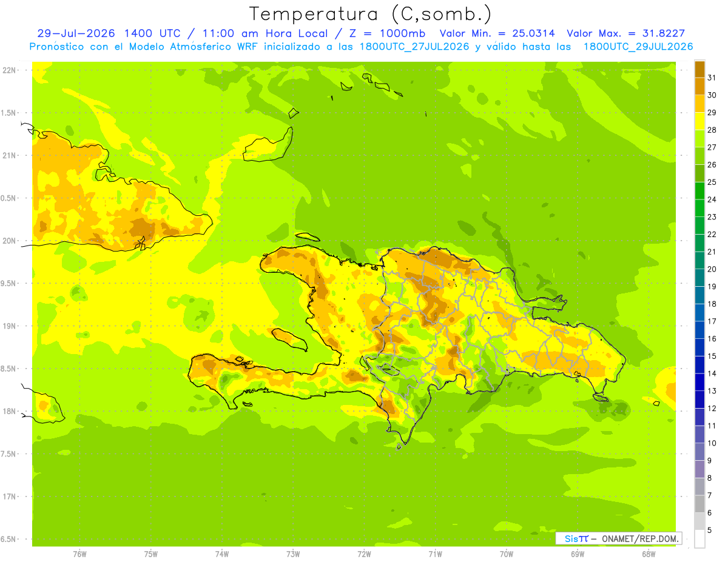Pick the legend swatch between 30 and 31

(699, 86)
